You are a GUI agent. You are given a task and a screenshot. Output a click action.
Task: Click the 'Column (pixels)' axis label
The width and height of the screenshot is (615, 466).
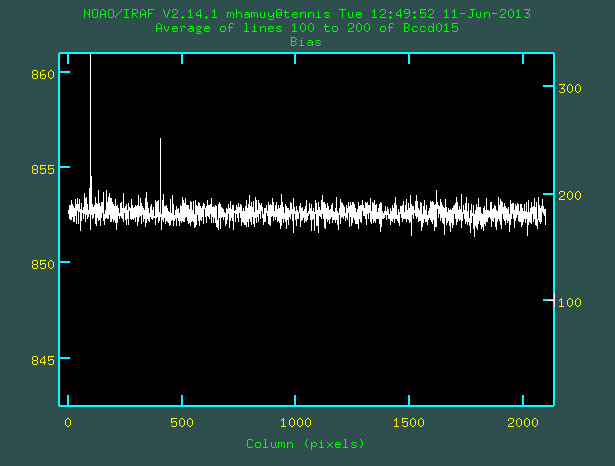[x=305, y=444]
